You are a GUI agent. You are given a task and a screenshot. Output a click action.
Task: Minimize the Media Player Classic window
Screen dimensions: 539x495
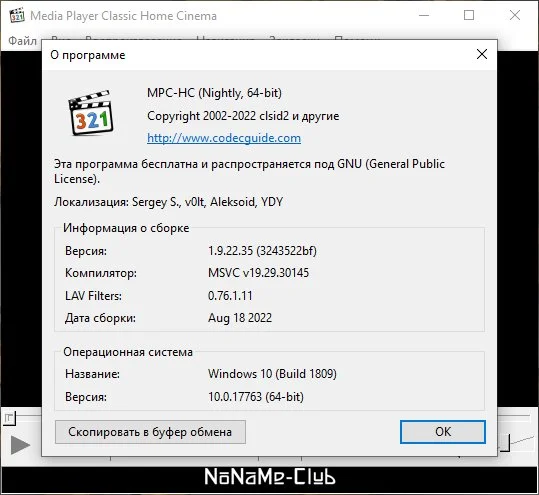tap(424, 15)
